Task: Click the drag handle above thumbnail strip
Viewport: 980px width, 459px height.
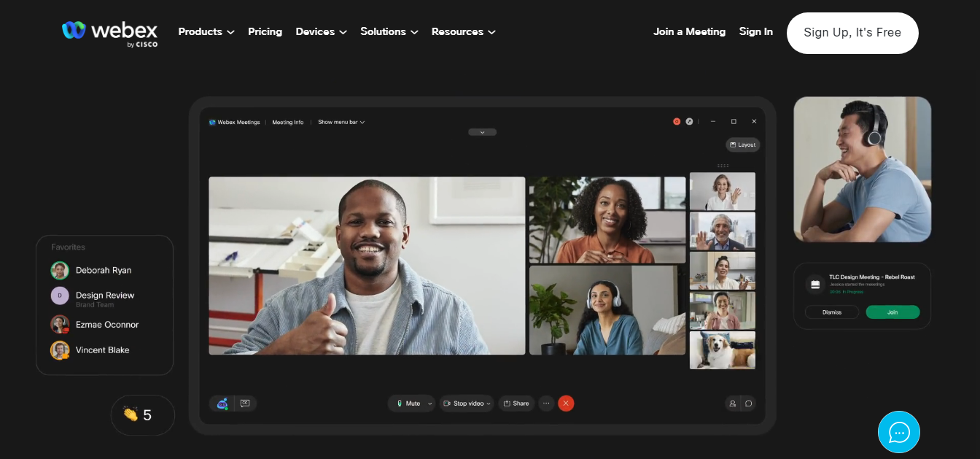Action: pyautogui.click(x=723, y=166)
